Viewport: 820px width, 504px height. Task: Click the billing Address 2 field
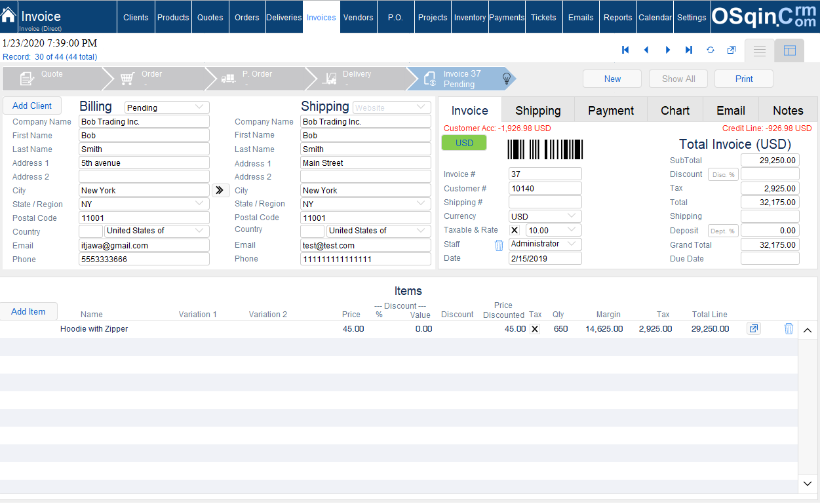coord(144,176)
